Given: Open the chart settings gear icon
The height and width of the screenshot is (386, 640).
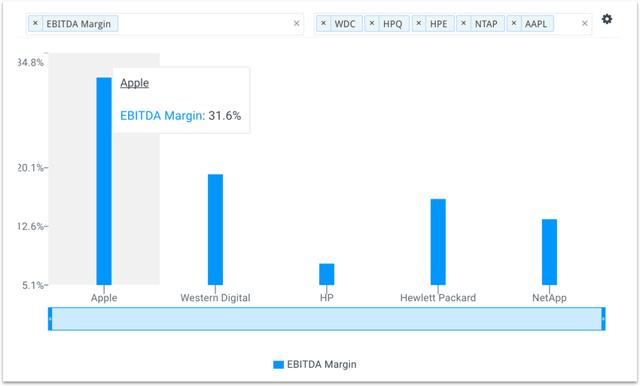Looking at the screenshot, I should pyautogui.click(x=607, y=19).
